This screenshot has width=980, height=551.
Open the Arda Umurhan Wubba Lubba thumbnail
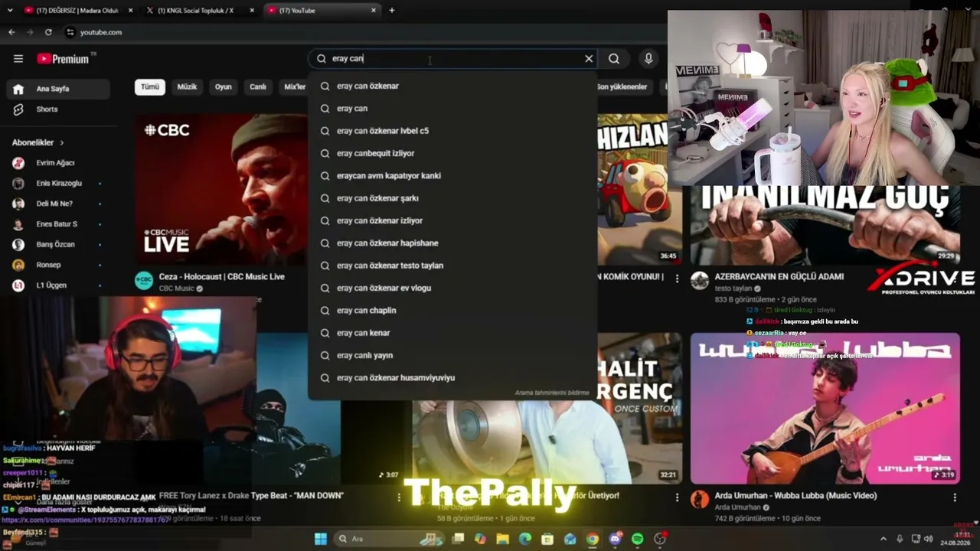click(825, 408)
